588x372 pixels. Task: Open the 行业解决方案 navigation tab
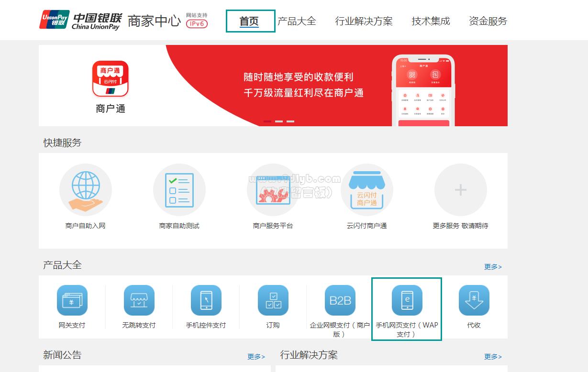[x=364, y=21]
